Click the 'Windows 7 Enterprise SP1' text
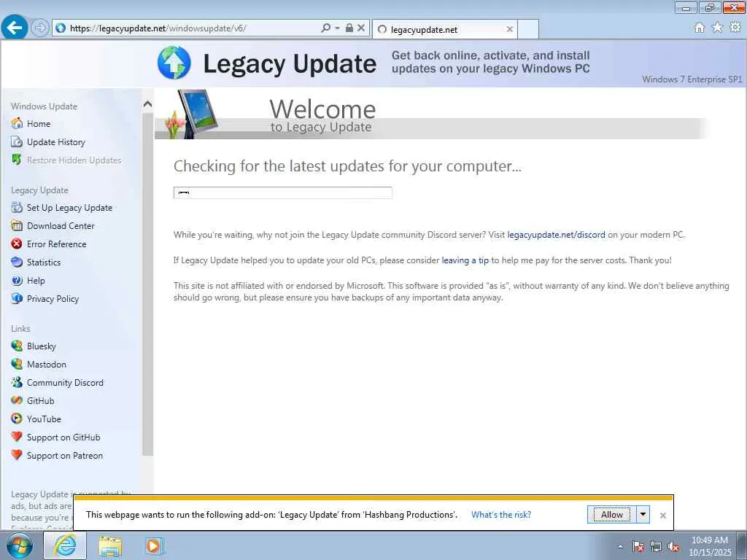747x560 pixels. [x=692, y=79]
